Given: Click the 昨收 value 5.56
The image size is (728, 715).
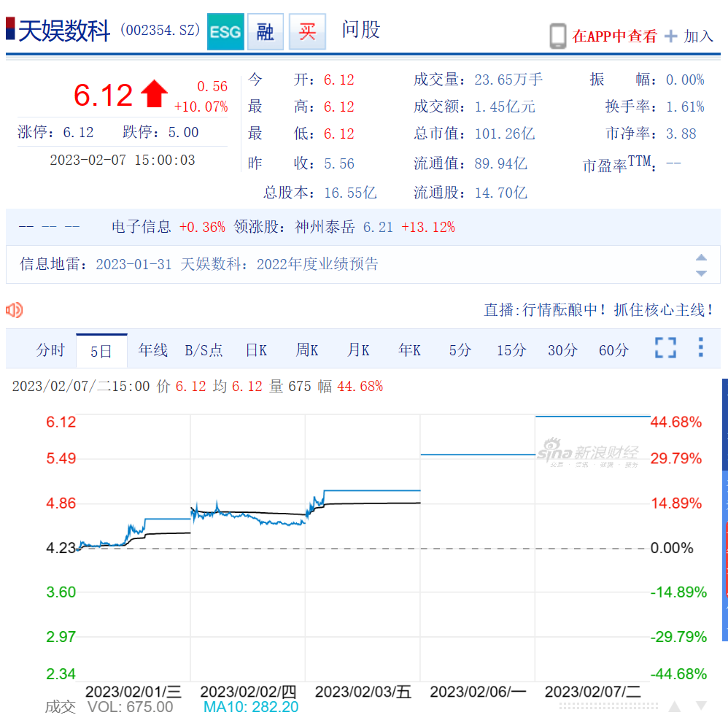Looking at the screenshot, I should (x=339, y=163).
